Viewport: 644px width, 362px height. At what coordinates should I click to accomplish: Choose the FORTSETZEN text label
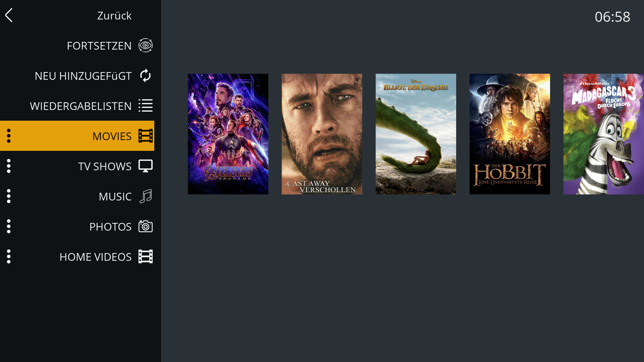(99, 46)
